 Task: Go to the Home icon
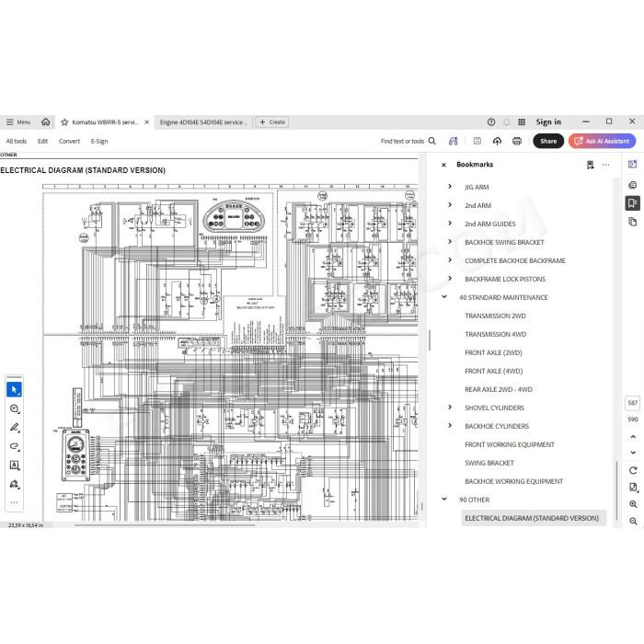click(x=46, y=121)
